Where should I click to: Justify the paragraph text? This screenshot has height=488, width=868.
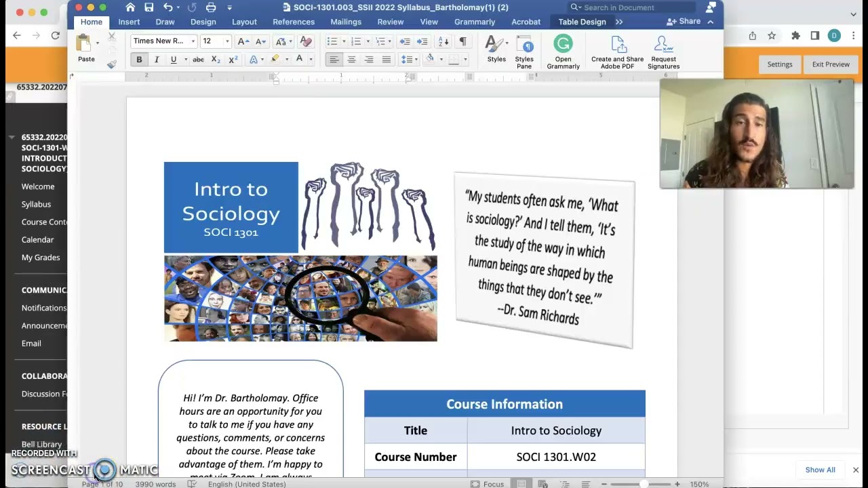click(387, 60)
